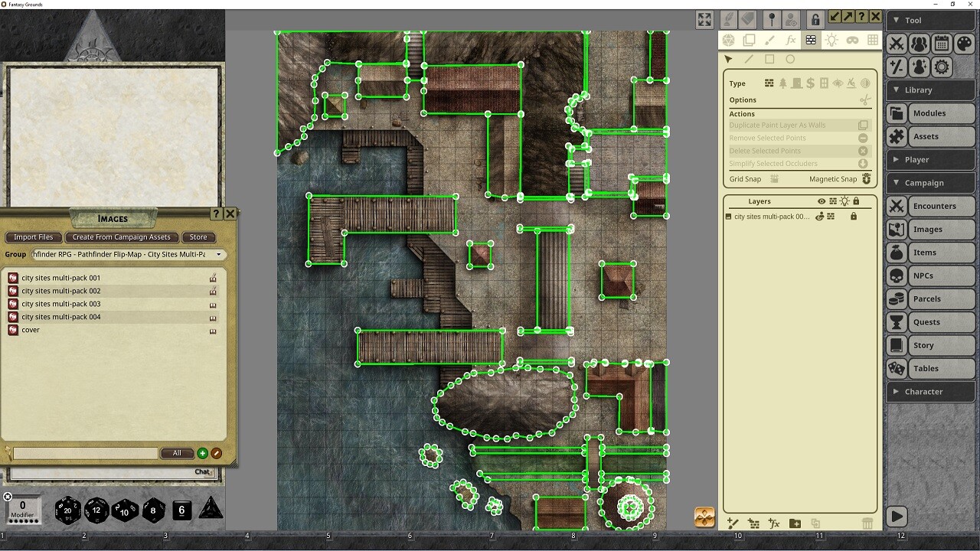This screenshot has height=551, width=980.
Task: Open the NPCs sidebar entry
Action: pos(929,275)
